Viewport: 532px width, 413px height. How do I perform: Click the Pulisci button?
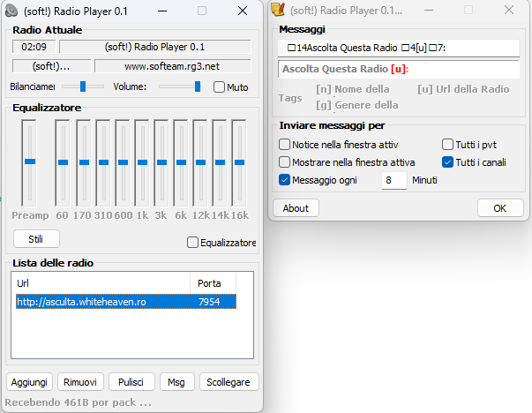(x=131, y=382)
